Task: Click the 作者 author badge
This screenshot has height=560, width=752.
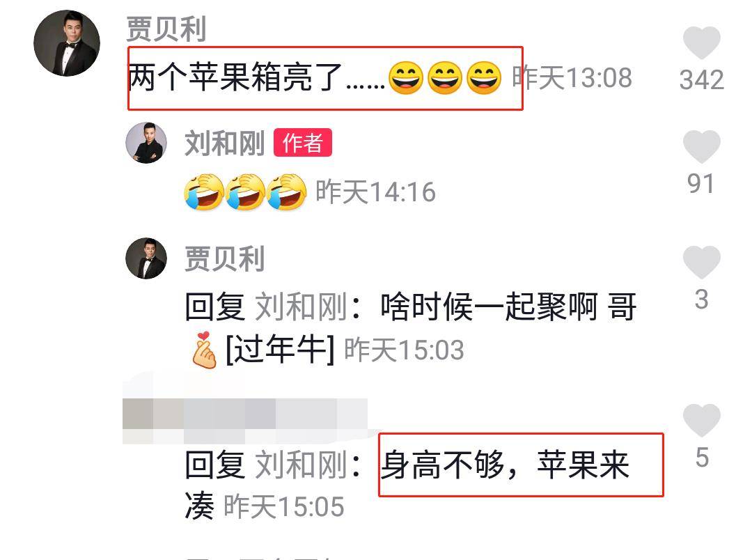Action: click(303, 143)
